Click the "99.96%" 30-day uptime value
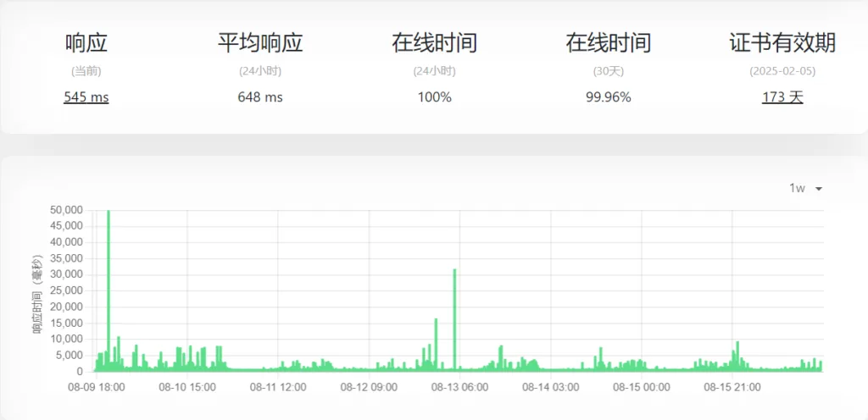 (x=608, y=97)
